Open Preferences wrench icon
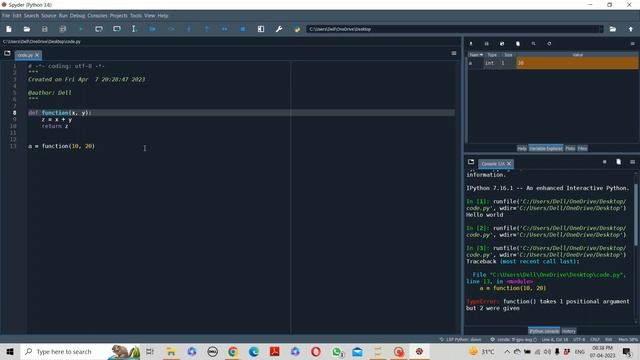The width and height of the screenshot is (640, 360). point(279,29)
